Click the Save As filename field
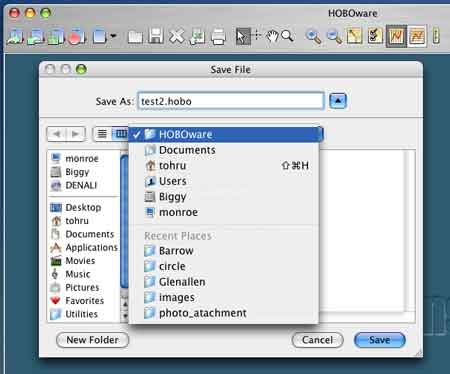Viewport: 450px width, 374px height. pyautogui.click(x=231, y=101)
